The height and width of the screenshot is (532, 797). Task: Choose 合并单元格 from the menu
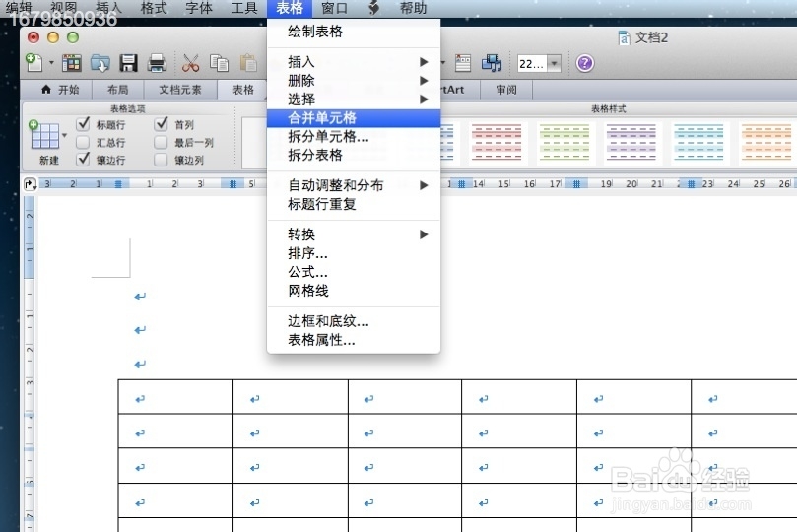tap(354, 118)
